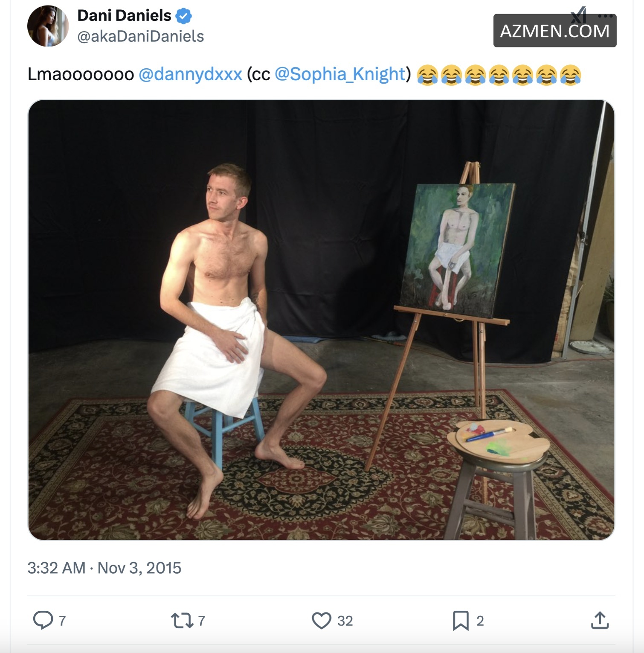This screenshot has height=653, width=644.
Task: Click the AZMEN.COM watermark label
Action: pos(554,31)
